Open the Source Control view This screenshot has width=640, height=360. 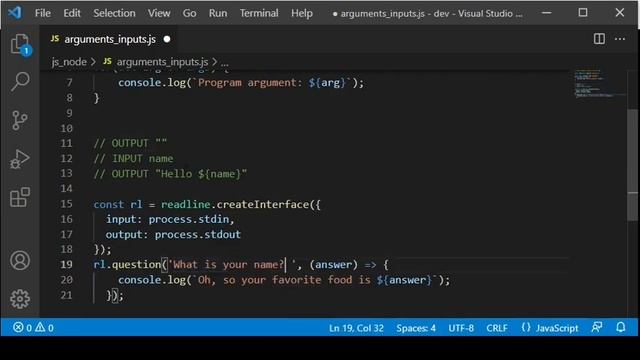[x=20, y=120]
